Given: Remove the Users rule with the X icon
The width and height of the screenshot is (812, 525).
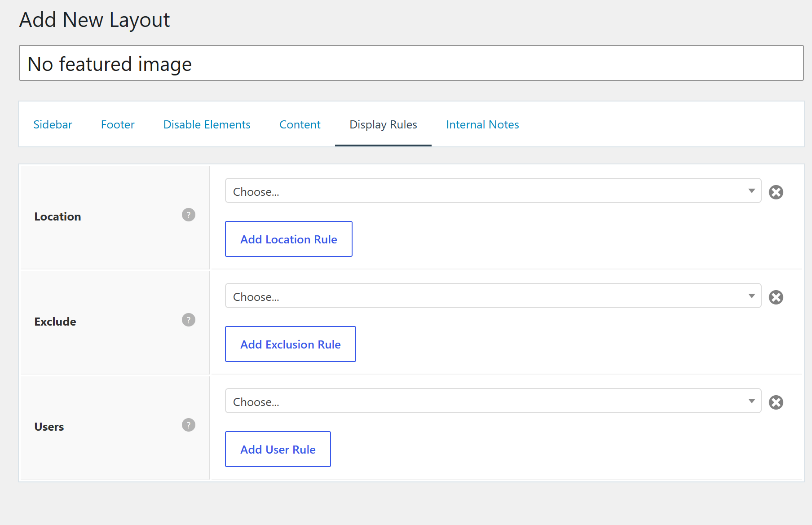Looking at the screenshot, I should 776,402.
